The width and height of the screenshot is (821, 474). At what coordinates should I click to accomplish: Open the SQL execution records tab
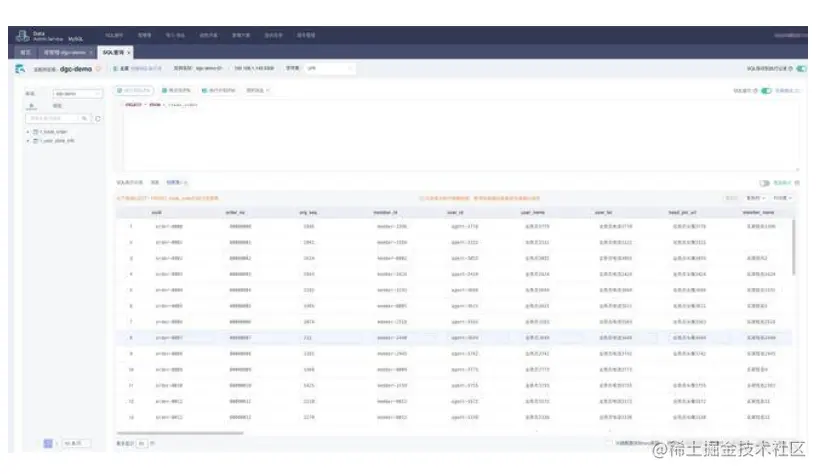coord(129,183)
